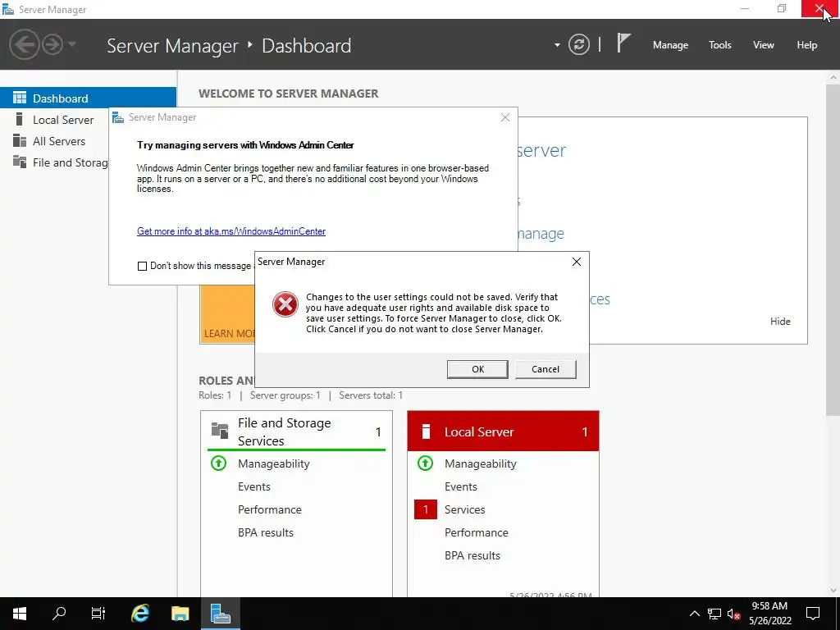
Task: Show hidden system tray icons
Action: (694, 614)
